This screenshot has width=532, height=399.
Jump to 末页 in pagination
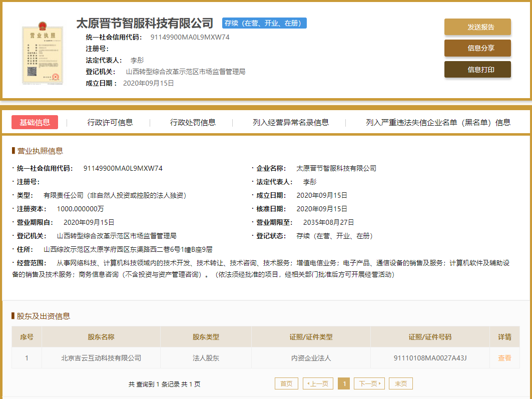[401, 383]
